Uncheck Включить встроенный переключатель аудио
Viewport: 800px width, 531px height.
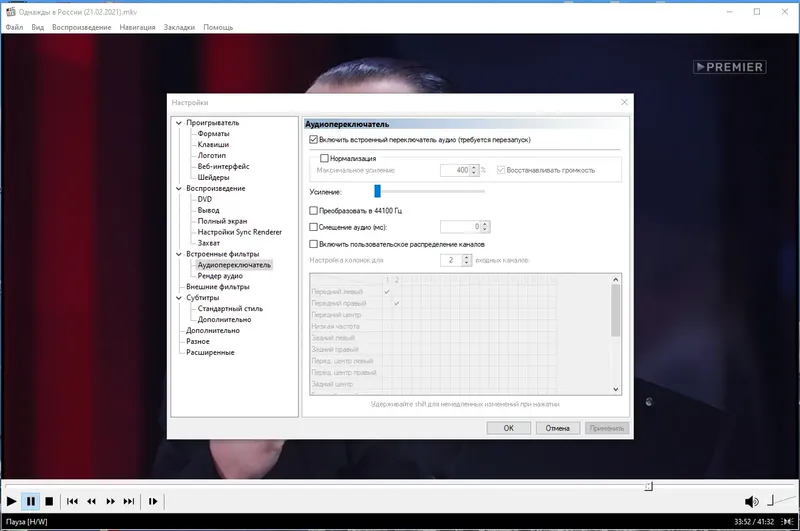point(313,139)
